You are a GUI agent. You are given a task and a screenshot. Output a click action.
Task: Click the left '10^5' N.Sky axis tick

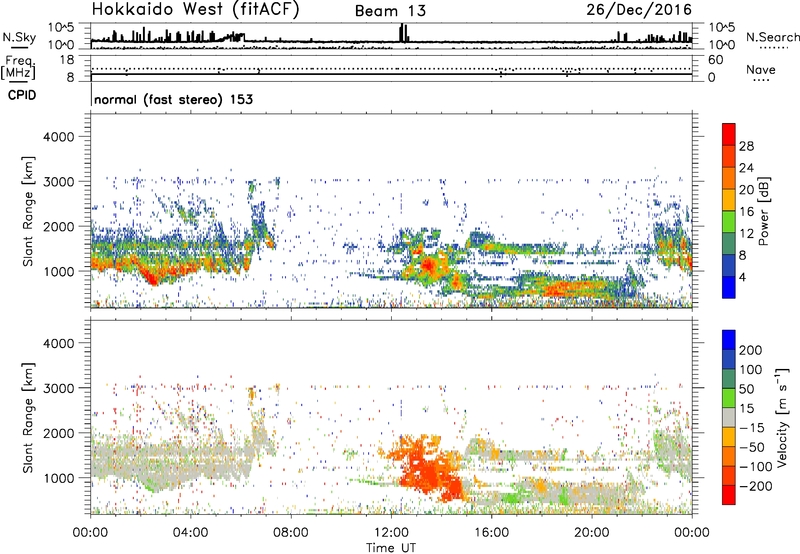click(61, 27)
